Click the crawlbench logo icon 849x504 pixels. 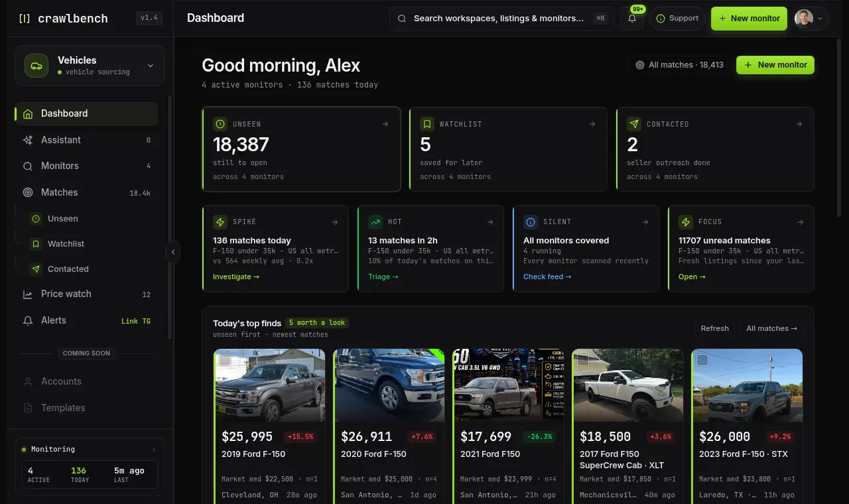pyautogui.click(x=25, y=19)
